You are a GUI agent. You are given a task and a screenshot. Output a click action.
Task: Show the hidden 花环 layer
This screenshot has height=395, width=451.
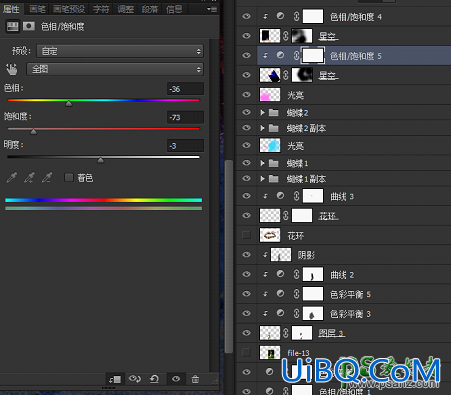(246, 235)
